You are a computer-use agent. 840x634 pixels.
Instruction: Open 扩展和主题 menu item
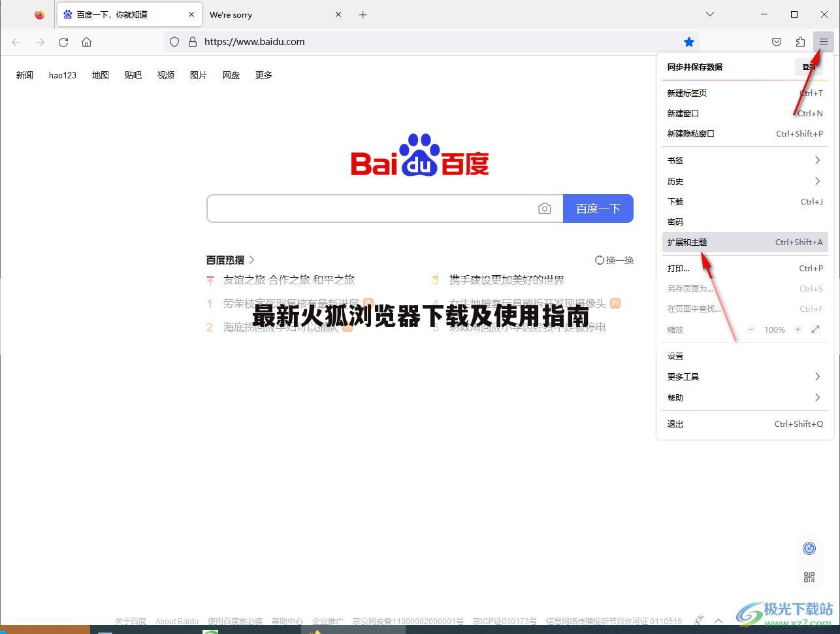[745, 242]
